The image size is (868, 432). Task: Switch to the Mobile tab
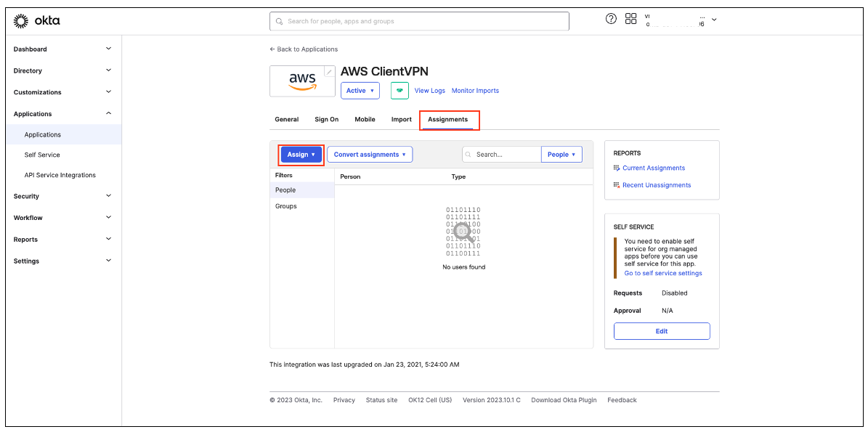coord(365,120)
